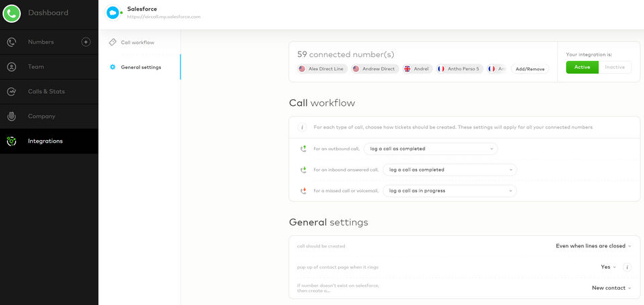
Task: Open Calls & Stats menu item
Action: pyautogui.click(x=46, y=92)
